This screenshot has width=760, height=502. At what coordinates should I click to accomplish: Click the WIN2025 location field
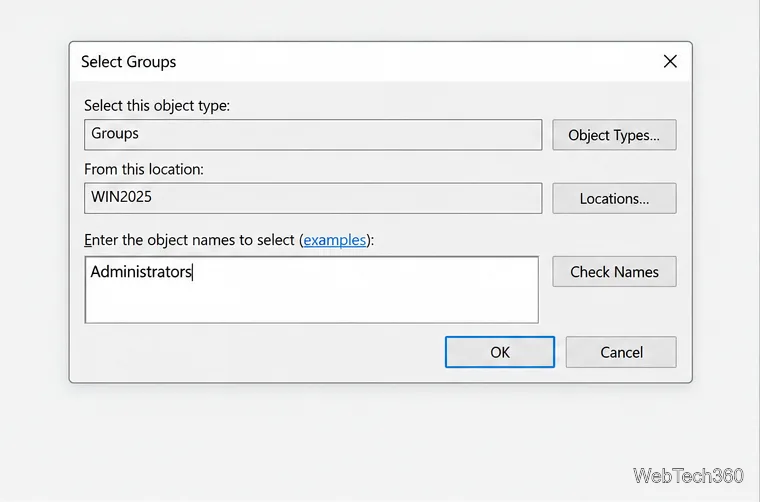(x=313, y=198)
